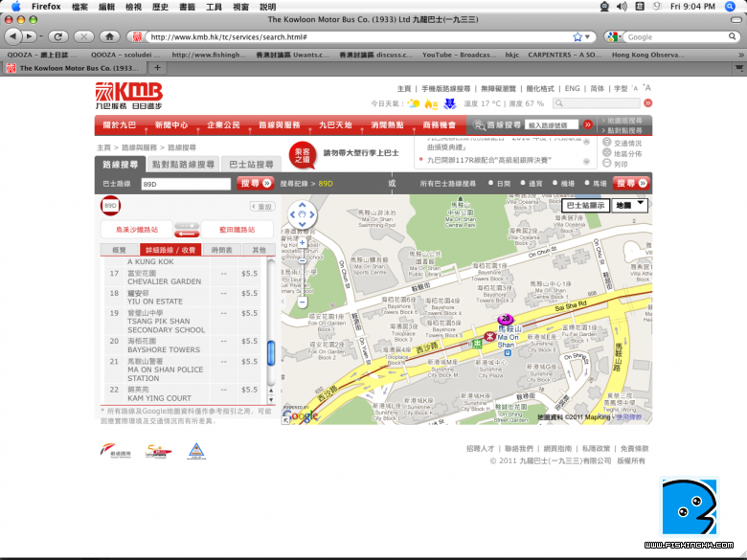
Task: Click the route list vertical scrollbar thumb
Action: click(x=271, y=351)
